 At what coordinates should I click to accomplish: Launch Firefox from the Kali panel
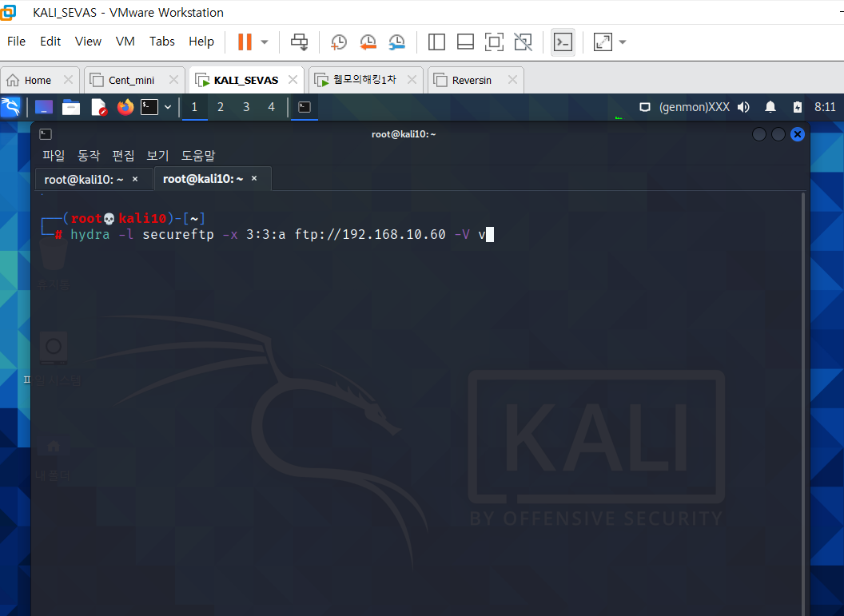pos(125,107)
